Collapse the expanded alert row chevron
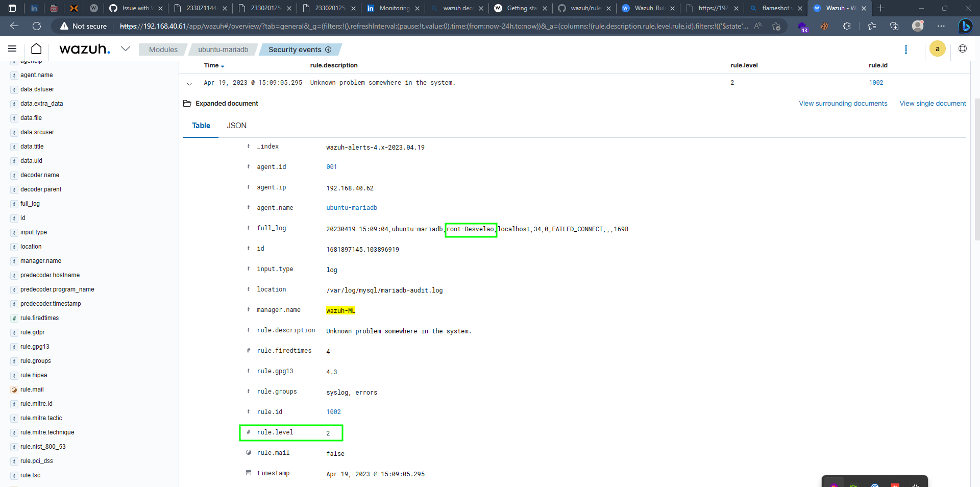This screenshot has height=487, width=980. click(189, 84)
